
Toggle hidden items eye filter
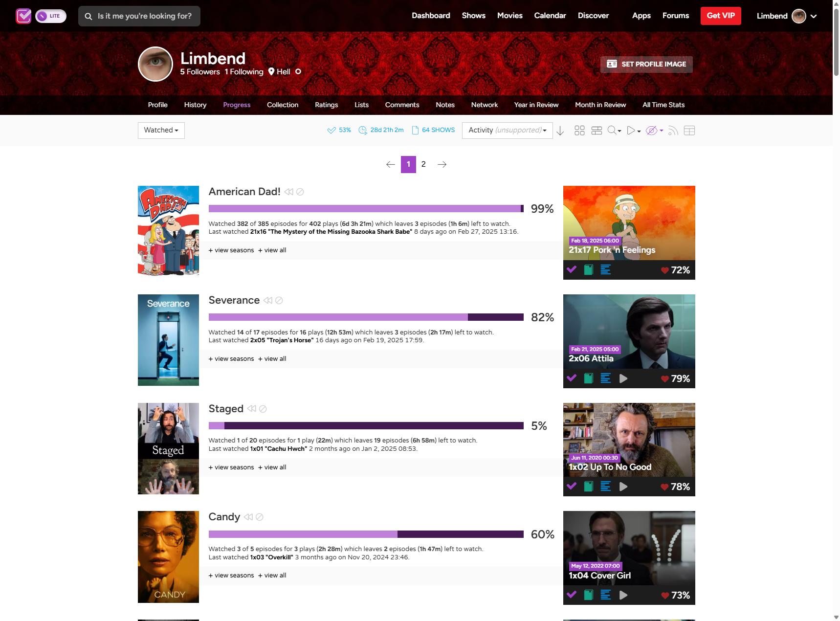point(651,131)
